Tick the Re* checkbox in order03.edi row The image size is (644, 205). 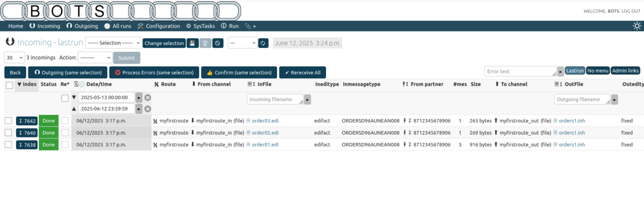[65, 121]
